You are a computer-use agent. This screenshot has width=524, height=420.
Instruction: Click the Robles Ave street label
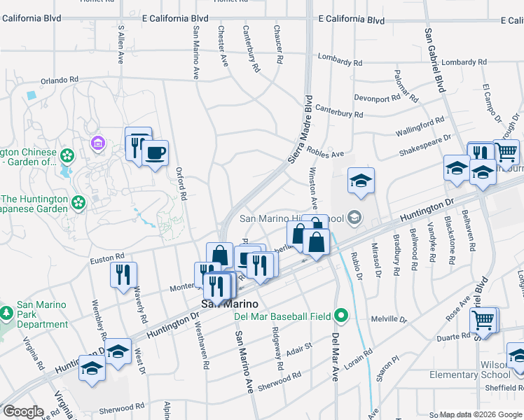click(325, 152)
